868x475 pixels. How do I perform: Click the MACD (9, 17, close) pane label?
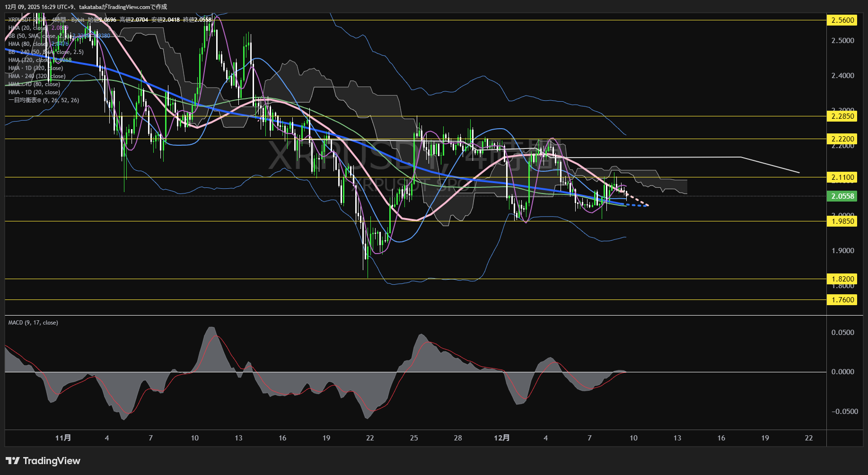click(33, 323)
